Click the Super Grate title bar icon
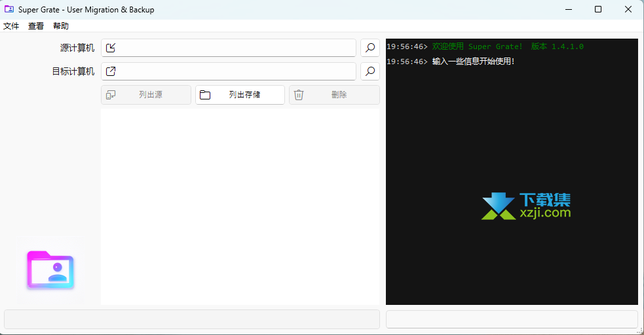Viewport: 644px width, 335px height. tap(9, 9)
